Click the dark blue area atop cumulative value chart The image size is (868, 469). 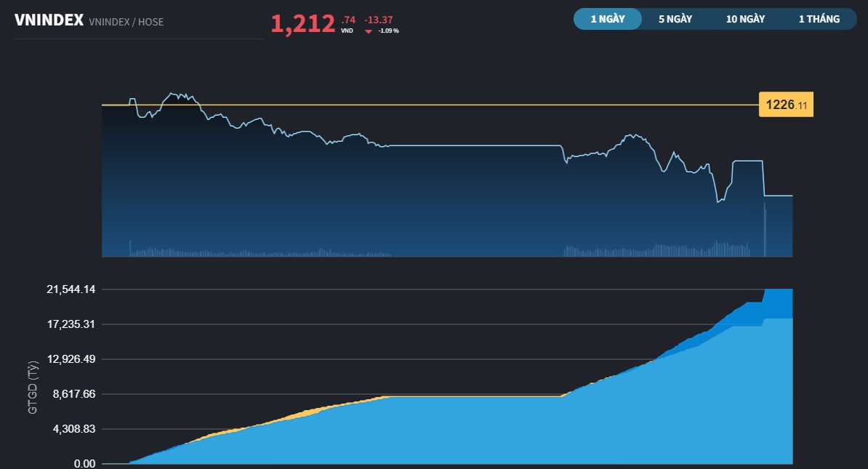(x=778, y=303)
